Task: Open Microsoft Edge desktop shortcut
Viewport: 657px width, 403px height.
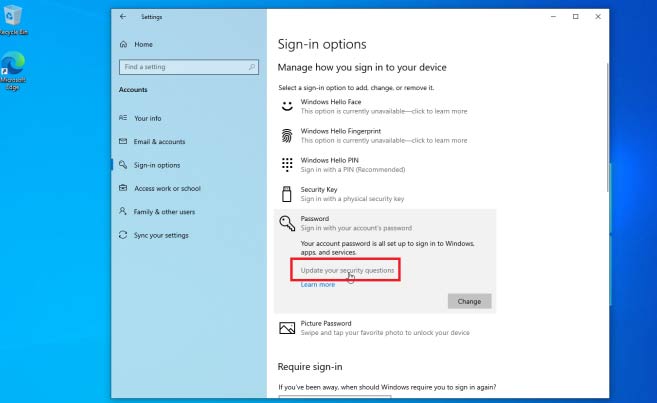Action: point(13,70)
